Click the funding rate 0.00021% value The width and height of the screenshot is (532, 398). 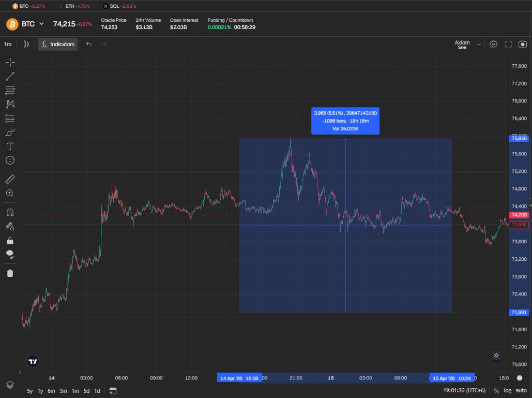[x=219, y=27]
